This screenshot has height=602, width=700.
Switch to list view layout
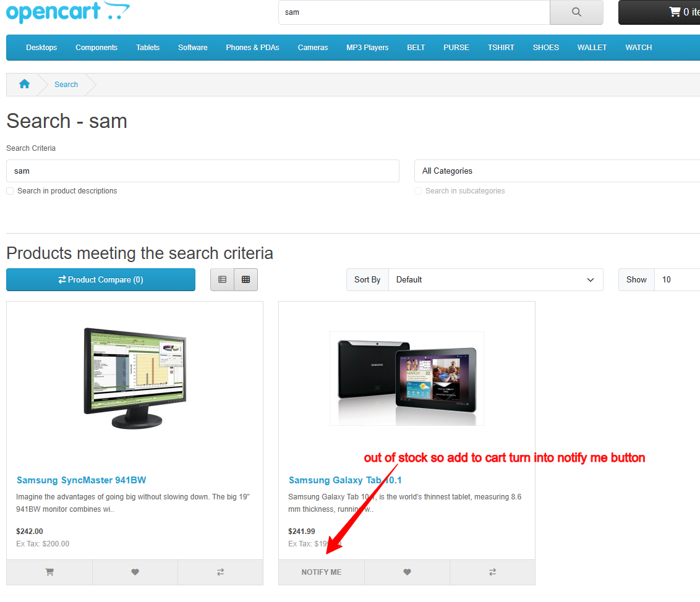click(x=222, y=279)
